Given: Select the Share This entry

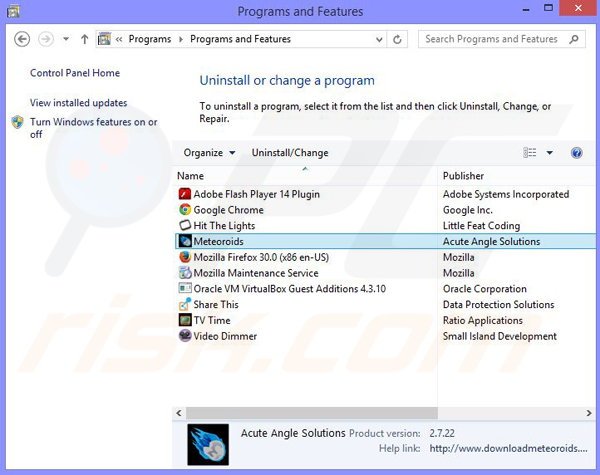Looking at the screenshot, I should click(x=216, y=304).
